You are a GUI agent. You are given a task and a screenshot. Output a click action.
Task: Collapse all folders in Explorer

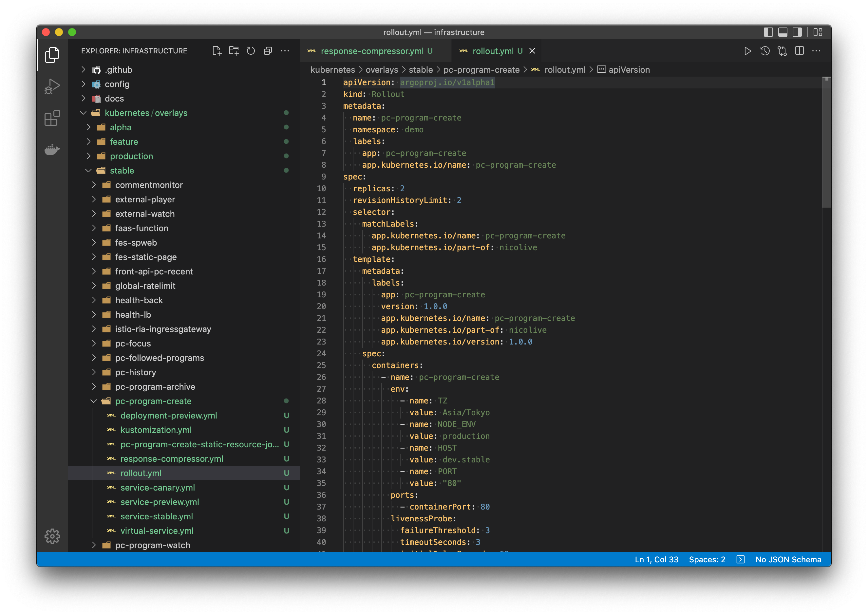(268, 51)
